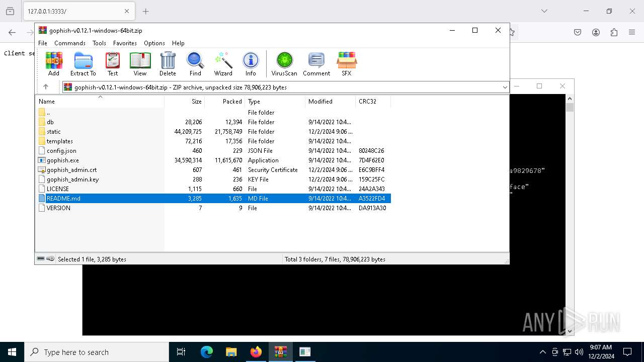Close the 127.0.0.1:3333 browser tab
644x362 pixels.
point(127,11)
